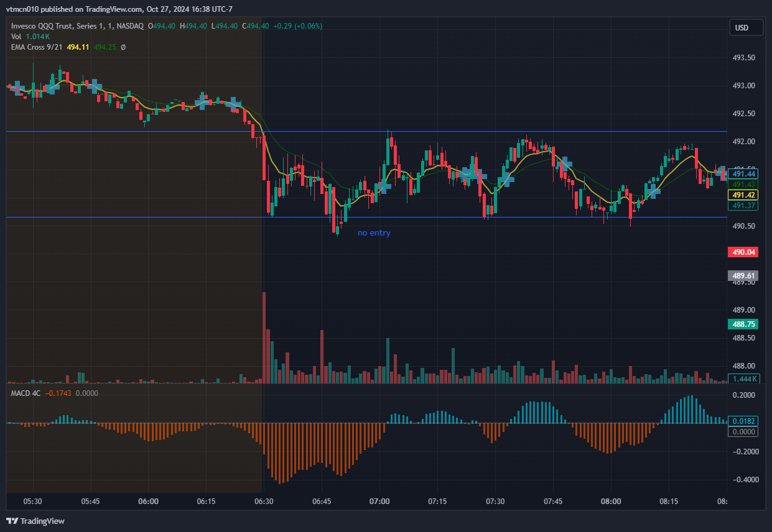The width and height of the screenshot is (772, 532).
Task: Click the 07:00 time axis label
Action: tap(379, 501)
